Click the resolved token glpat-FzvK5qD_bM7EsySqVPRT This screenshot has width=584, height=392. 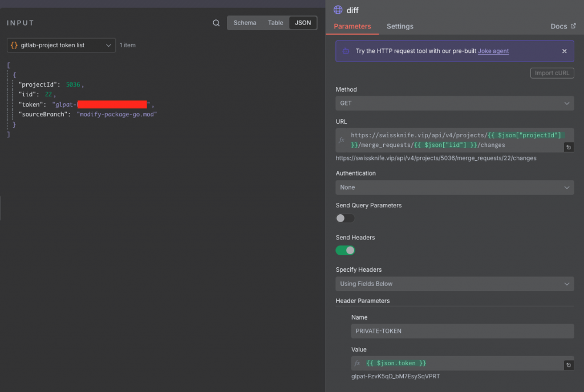point(395,377)
